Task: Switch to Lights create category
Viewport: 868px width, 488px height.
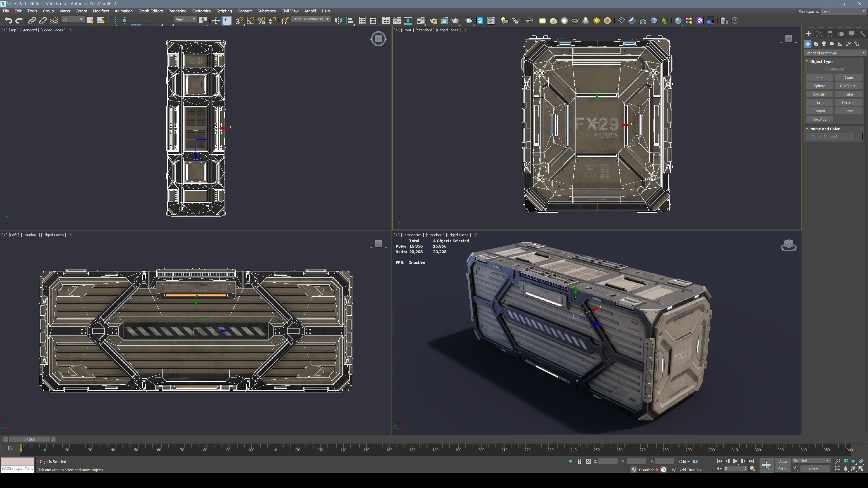Action: click(x=824, y=44)
